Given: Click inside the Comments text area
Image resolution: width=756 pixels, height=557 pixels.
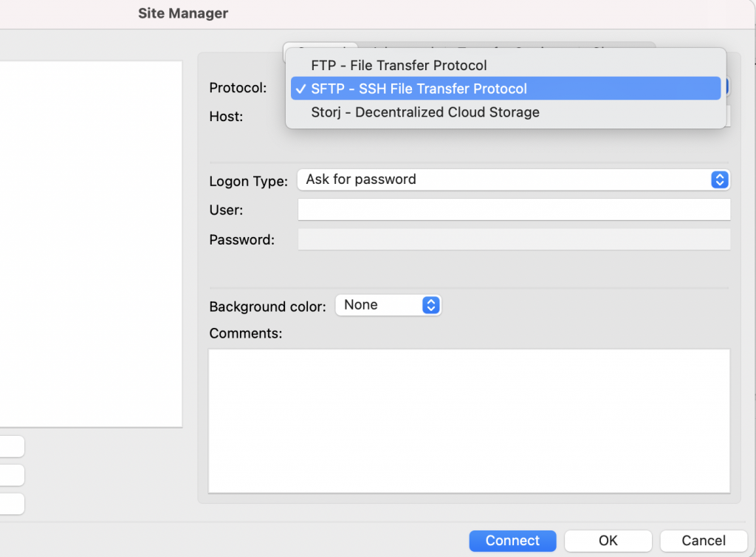Looking at the screenshot, I should coord(469,420).
